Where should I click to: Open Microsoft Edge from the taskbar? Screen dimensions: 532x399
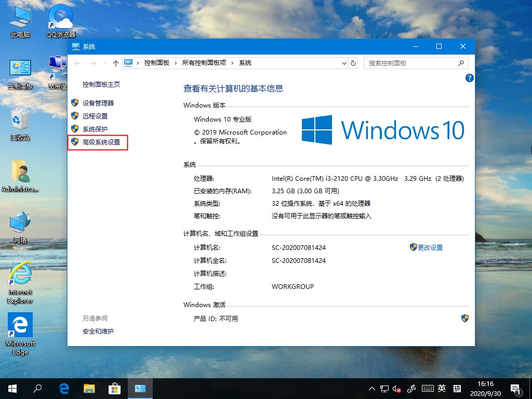(63, 388)
